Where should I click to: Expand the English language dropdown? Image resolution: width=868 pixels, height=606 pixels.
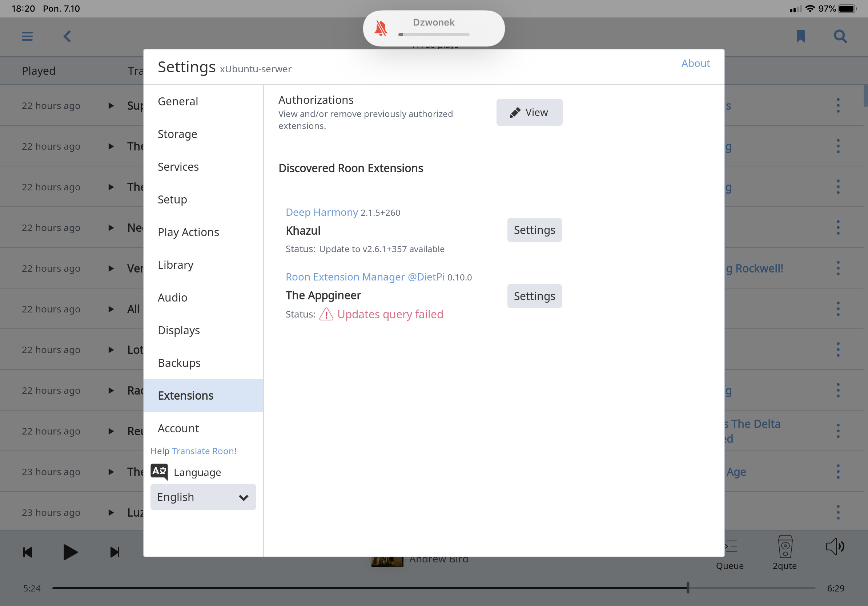203,497
